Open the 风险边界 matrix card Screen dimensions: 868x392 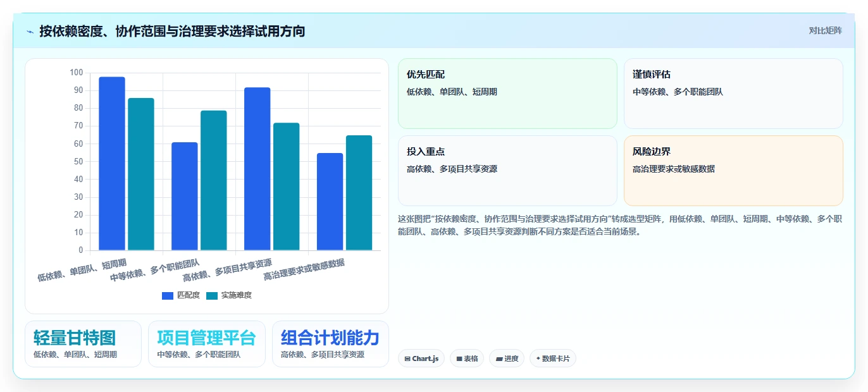click(733, 171)
